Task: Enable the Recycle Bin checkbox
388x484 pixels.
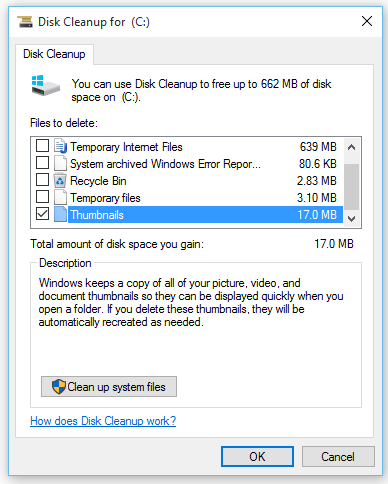Action: (42, 180)
